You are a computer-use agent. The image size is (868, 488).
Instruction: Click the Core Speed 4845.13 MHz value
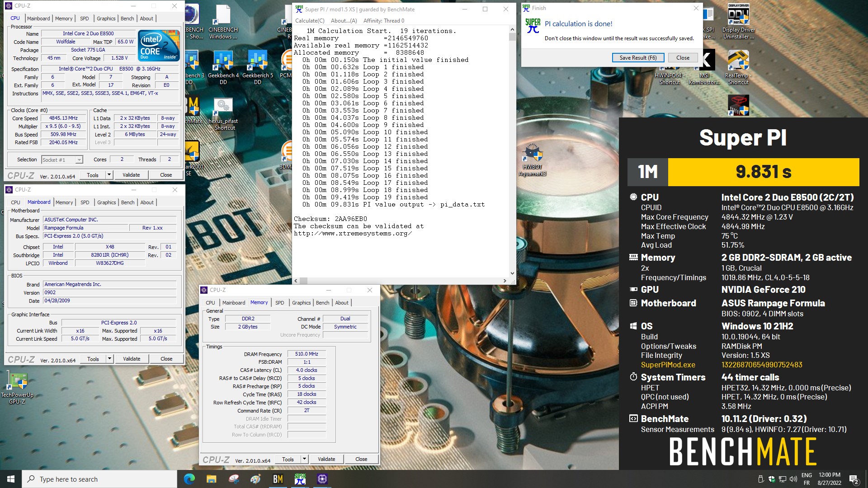(x=63, y=118)
